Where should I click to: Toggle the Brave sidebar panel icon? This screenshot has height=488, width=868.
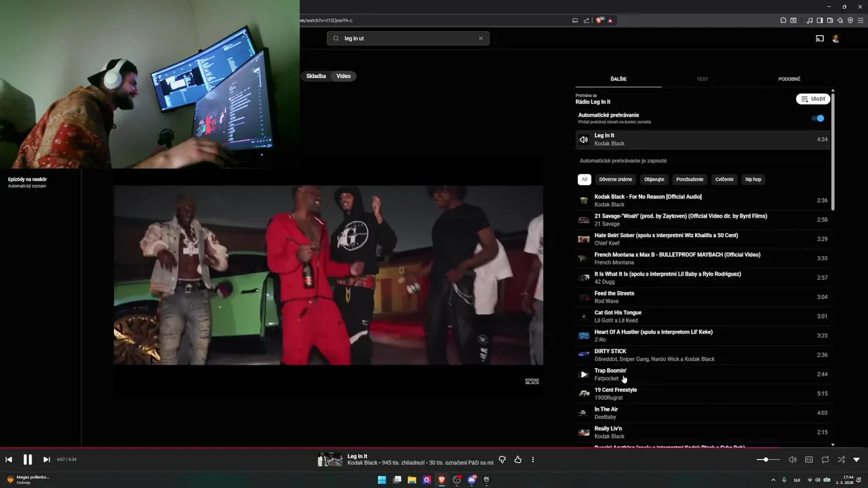pyautogui.click(x=820, y=20)
